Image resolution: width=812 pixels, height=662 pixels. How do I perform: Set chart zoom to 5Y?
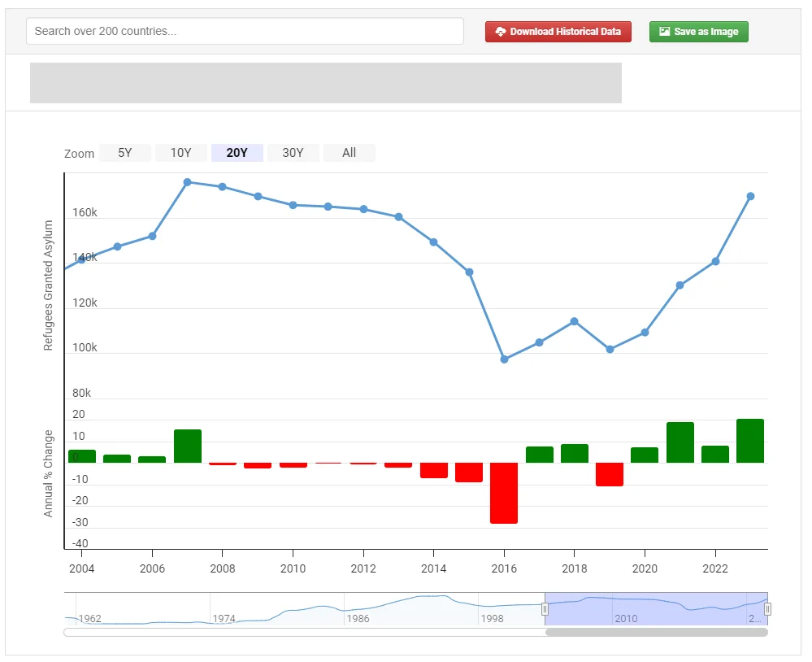pos(124,153)
